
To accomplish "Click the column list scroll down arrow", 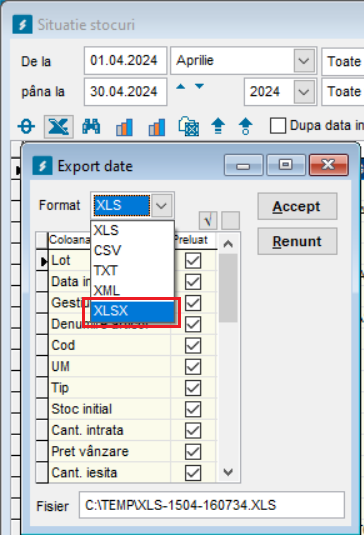I will tap(228, 472).
